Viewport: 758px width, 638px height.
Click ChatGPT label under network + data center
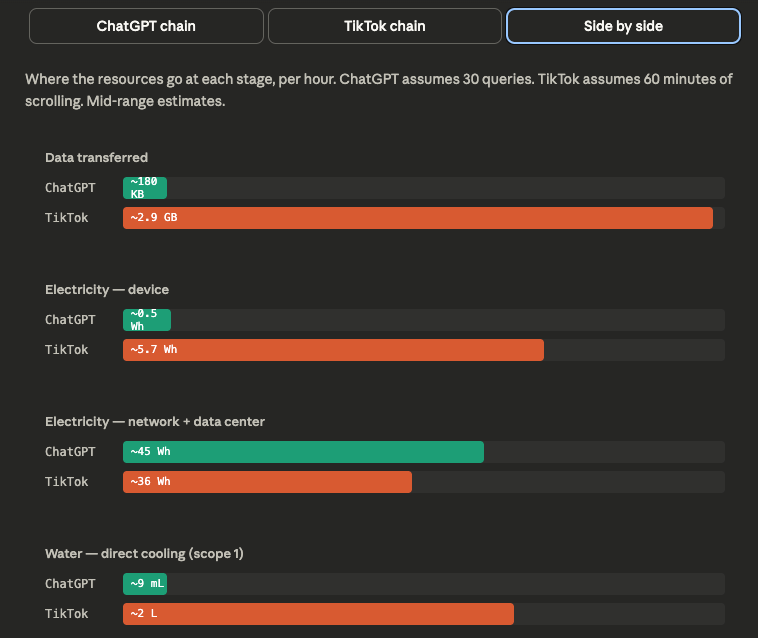(x=70, y=452)
